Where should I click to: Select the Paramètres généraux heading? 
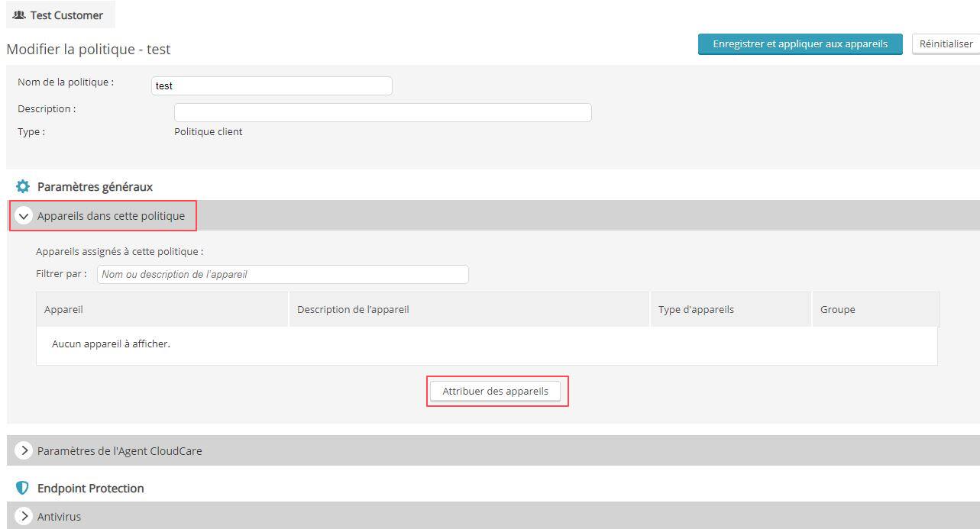pyautogui.click(x=95, y=186)
